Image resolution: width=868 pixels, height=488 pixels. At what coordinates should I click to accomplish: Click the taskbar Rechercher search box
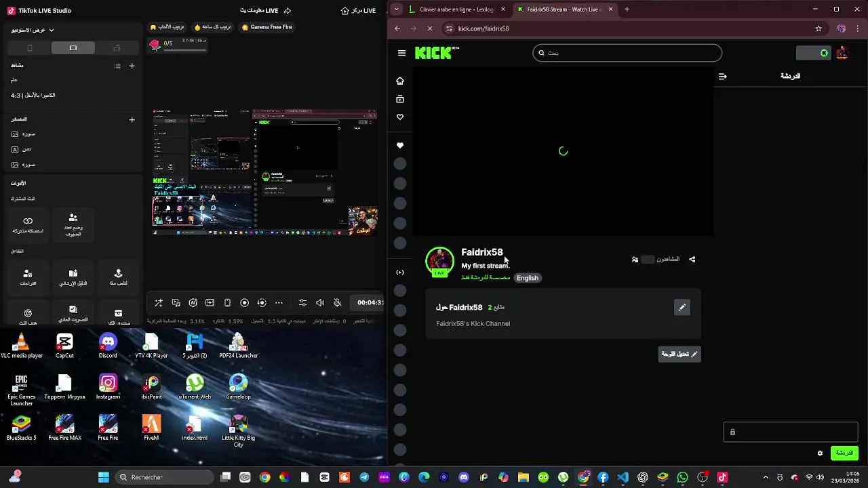point(165,477)
